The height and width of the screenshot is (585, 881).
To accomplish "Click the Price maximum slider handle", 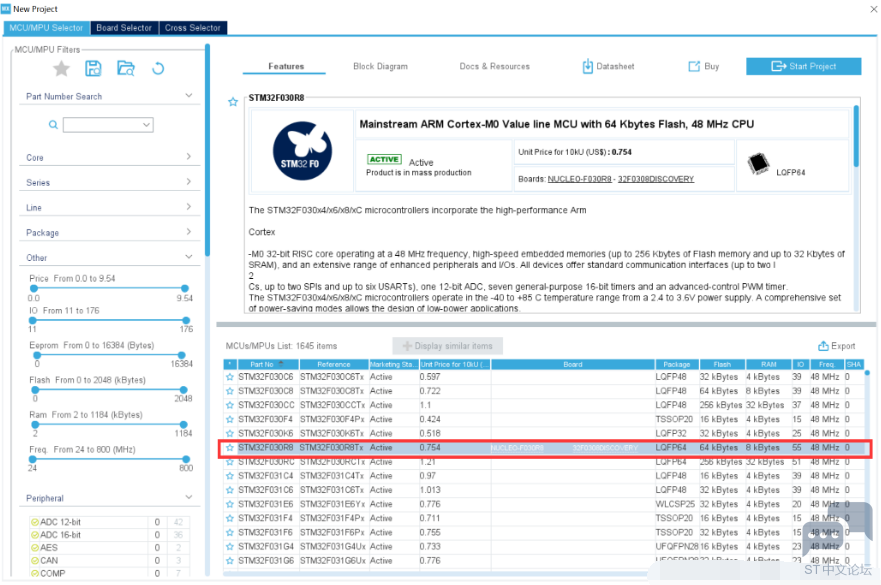I will (185, 288).
